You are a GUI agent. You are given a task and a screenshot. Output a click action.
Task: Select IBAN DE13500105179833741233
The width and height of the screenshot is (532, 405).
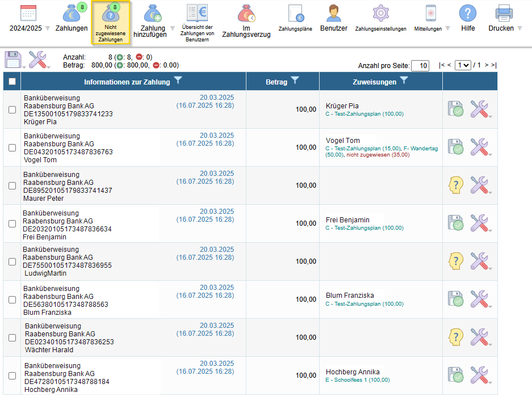[68, 114]
